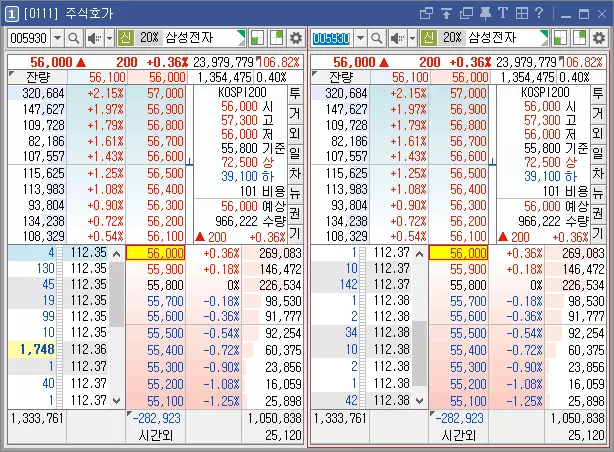Select the 기 side tab in right panel

click(598, 233)
